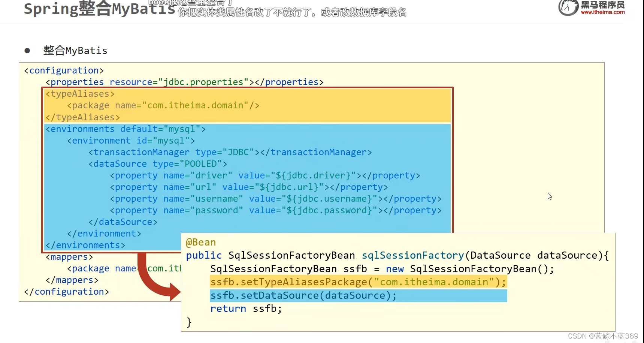This screenshot has width=644, height=343.
Task: Click the @Bean annotation
Action: pyautogui.click(x=201, y=243)
